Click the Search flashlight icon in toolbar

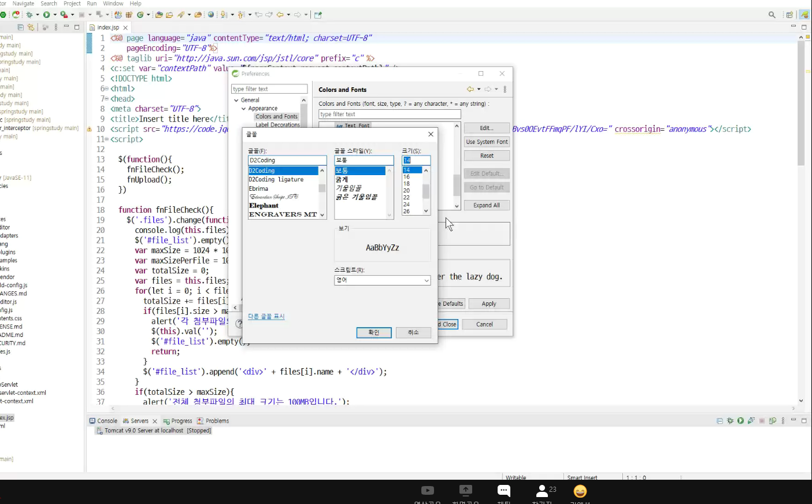181,14
